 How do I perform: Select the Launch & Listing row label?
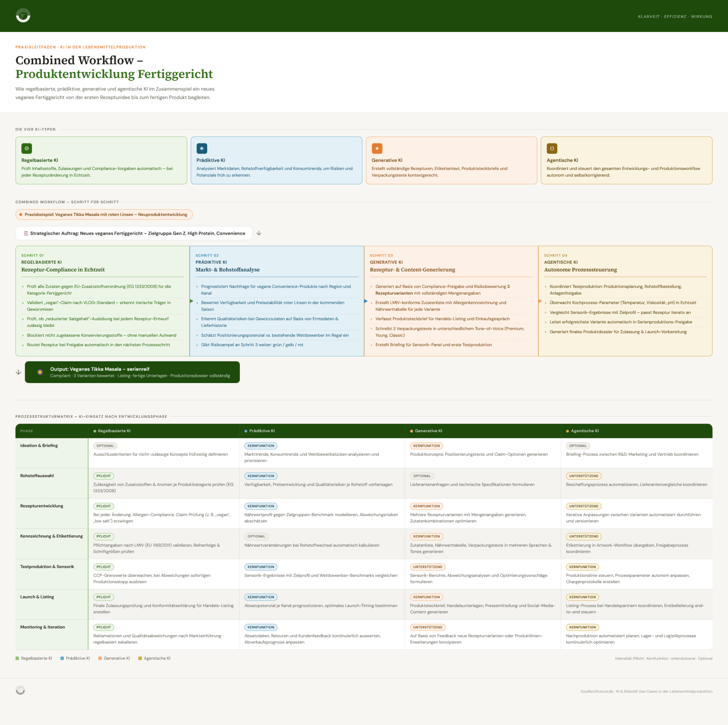tap(37, 597)
